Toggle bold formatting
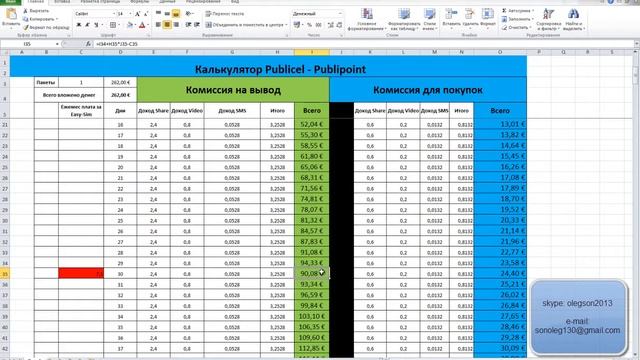Image resolution: width=640 pixels, height=360 pixels. 79,25
